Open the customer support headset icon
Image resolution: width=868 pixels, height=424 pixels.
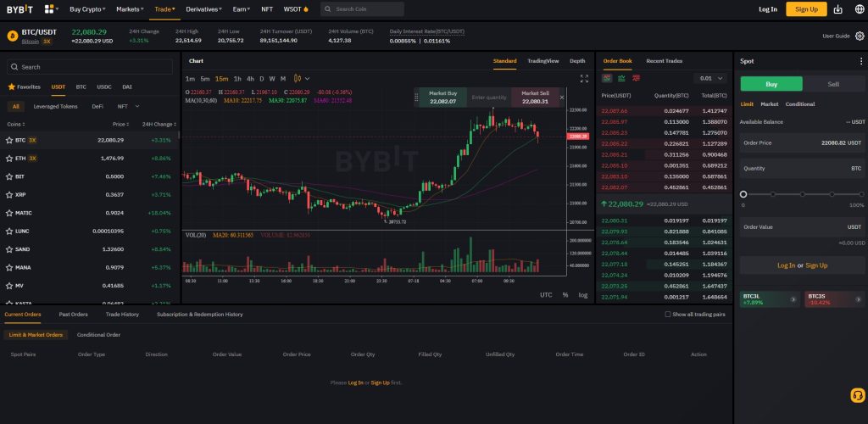click(x=858, y=395)
